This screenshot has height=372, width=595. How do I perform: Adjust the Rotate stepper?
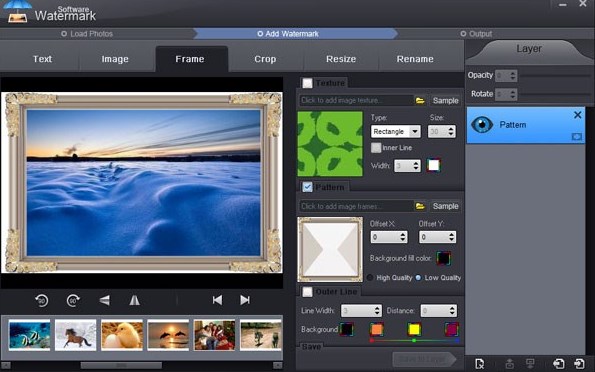[x=506, y=94]
